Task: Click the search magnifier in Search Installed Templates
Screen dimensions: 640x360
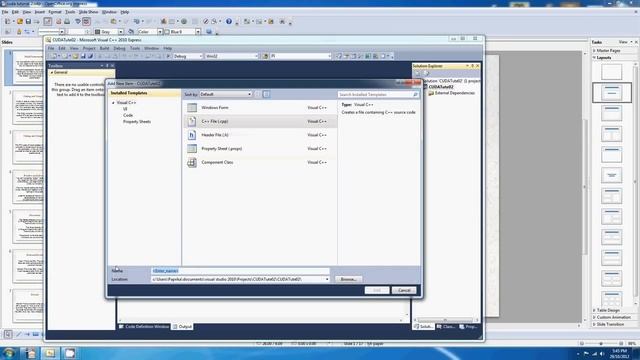Action: tap(415, 94)
